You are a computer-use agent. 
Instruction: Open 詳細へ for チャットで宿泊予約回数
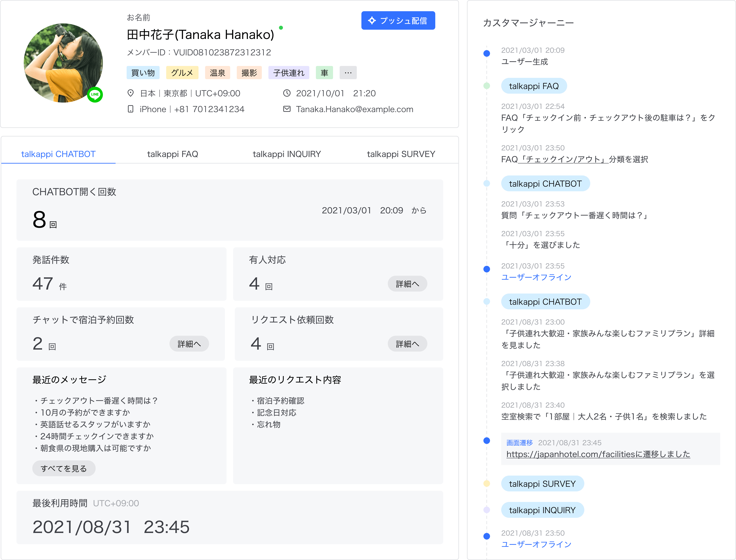(x=189, y=344)
